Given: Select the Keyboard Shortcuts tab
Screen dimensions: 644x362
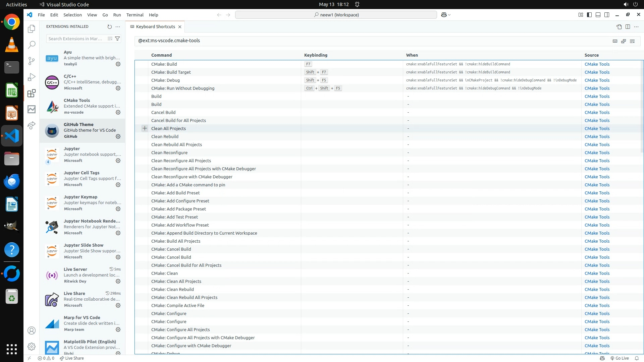Looking at the screenshot, I should click(x=155, y=26).
